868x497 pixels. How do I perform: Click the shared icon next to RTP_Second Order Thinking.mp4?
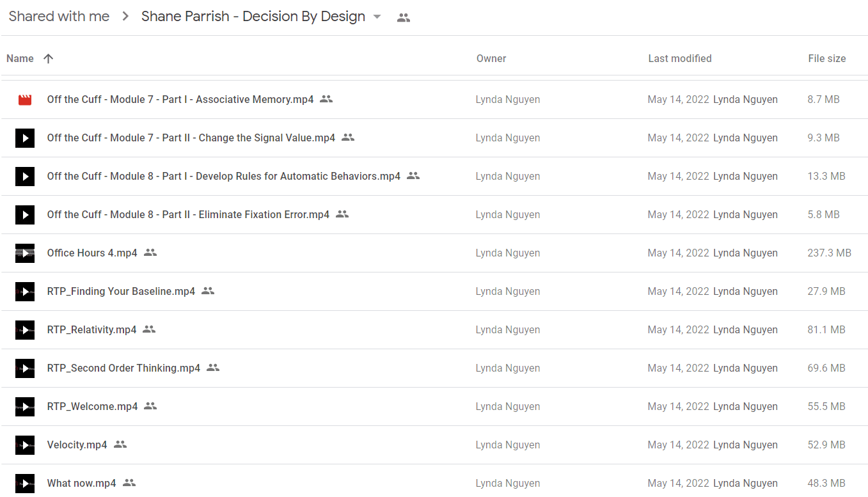click(213, 368)
